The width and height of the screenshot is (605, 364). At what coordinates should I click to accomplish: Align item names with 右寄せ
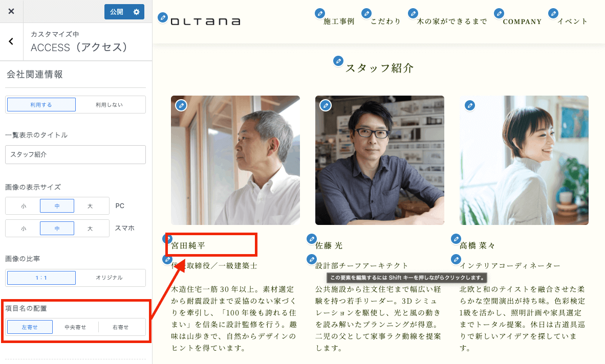(121, 327)
